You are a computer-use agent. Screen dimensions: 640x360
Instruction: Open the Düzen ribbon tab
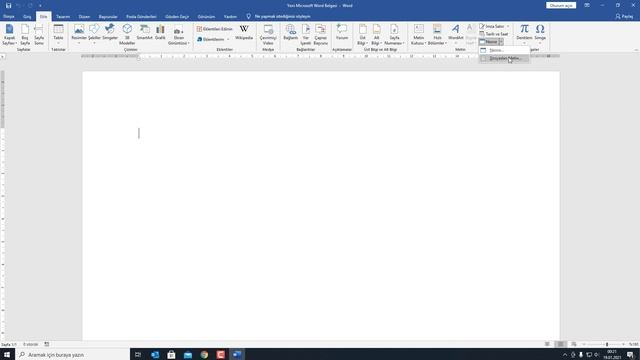[x=84, y=17]
